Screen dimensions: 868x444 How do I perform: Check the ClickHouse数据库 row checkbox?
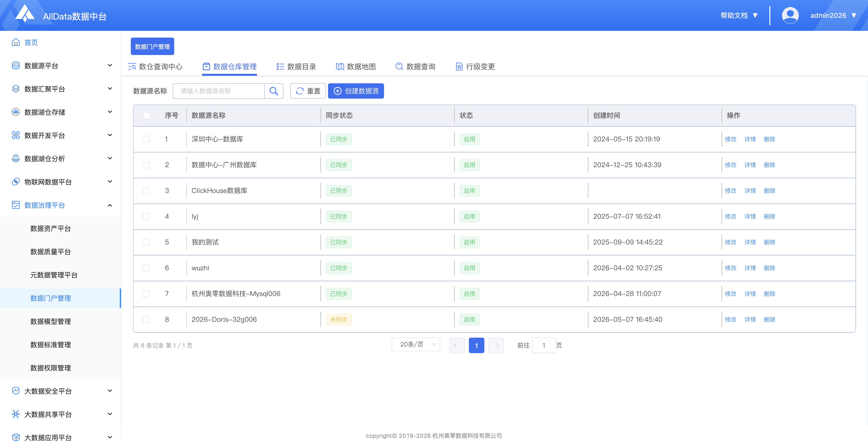(146, 191)
